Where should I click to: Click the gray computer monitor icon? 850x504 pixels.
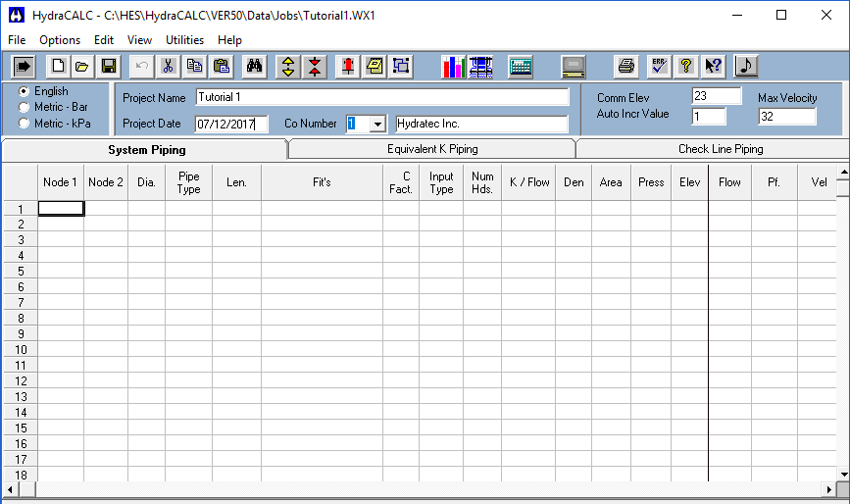click(x=574, y=67)
